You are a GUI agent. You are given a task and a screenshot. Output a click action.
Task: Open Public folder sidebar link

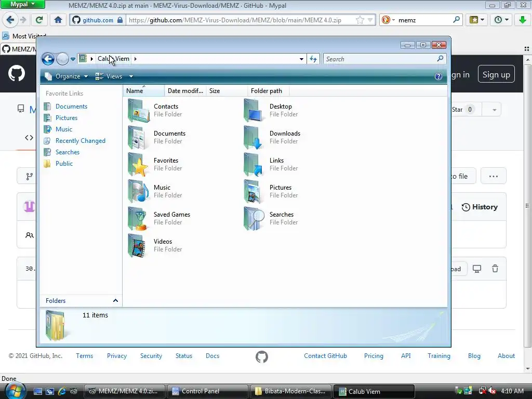tap(64, 164)
